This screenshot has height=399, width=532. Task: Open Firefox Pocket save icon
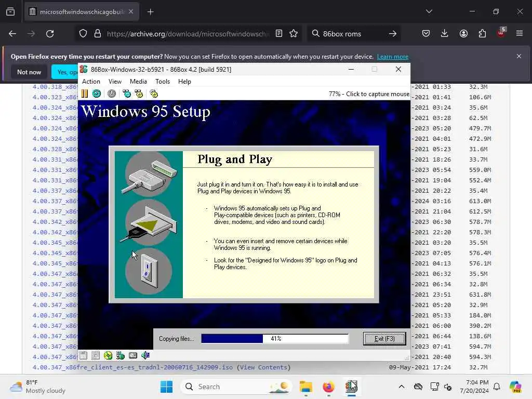pyautogui.click(x=426, y=34)
